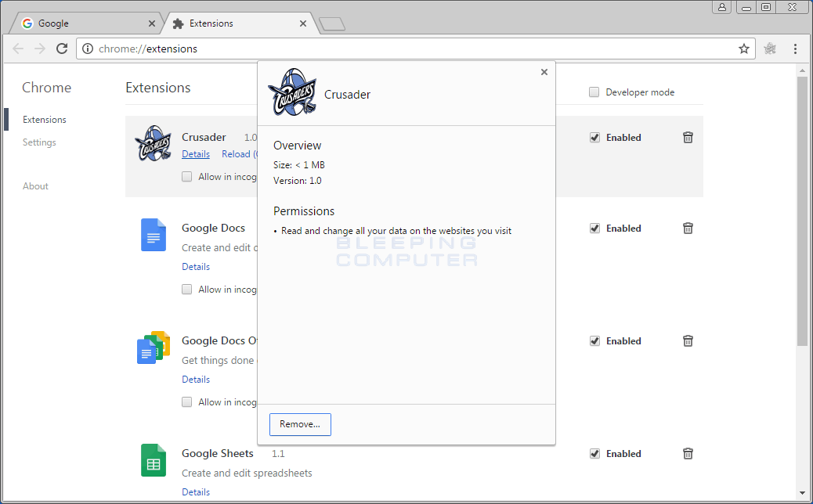Click the 'Read and change all your data' permission text
The height and width of the screenshot is (504, 813).
pyautogui.click(x=396, y=231)
